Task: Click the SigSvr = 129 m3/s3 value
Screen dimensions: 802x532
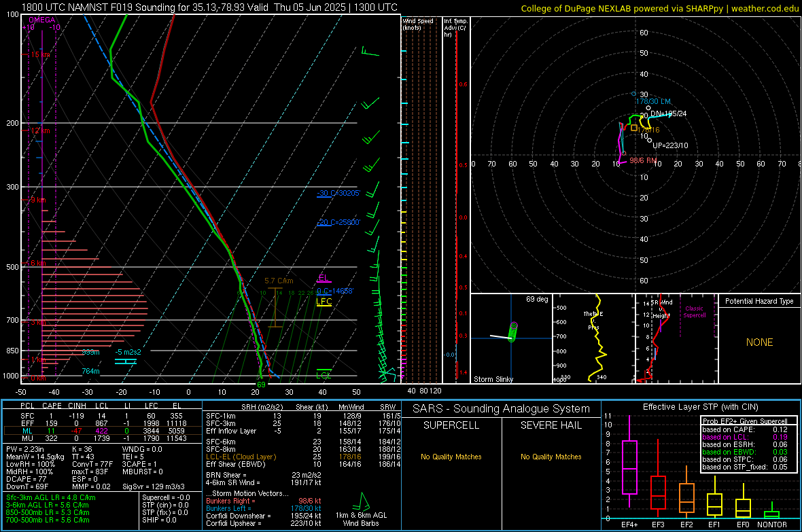Action: click(154, 486)
